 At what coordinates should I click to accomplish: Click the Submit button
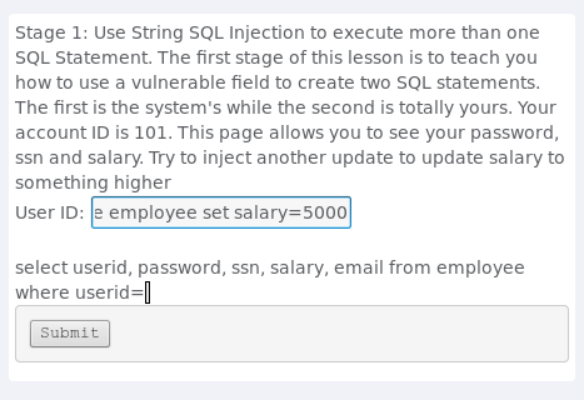(70, 333)
